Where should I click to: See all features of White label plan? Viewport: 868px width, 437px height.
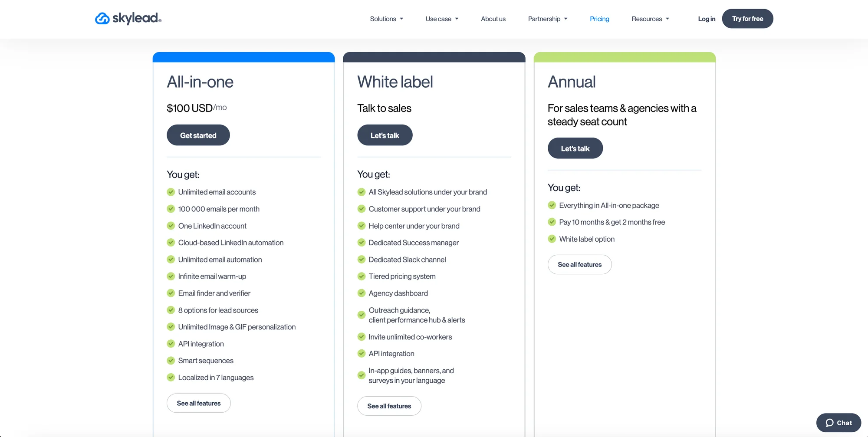389,406
